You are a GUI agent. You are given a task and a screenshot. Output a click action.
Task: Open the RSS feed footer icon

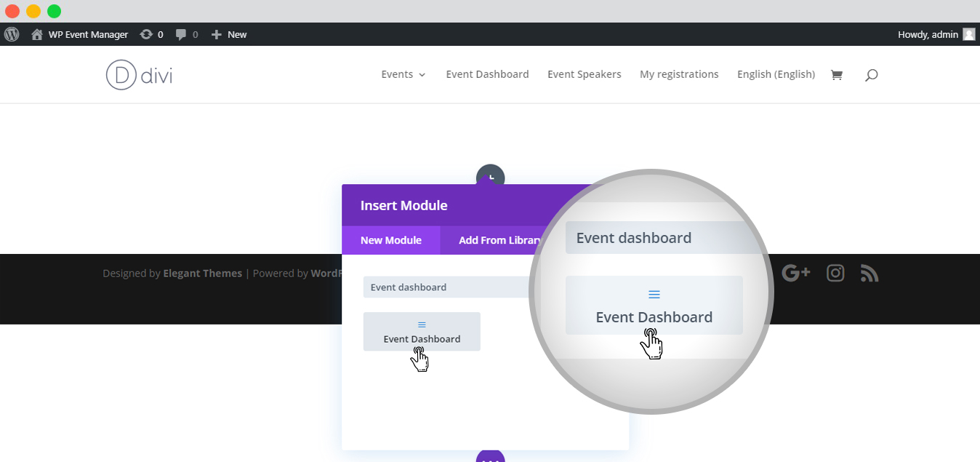coord(869,273)
